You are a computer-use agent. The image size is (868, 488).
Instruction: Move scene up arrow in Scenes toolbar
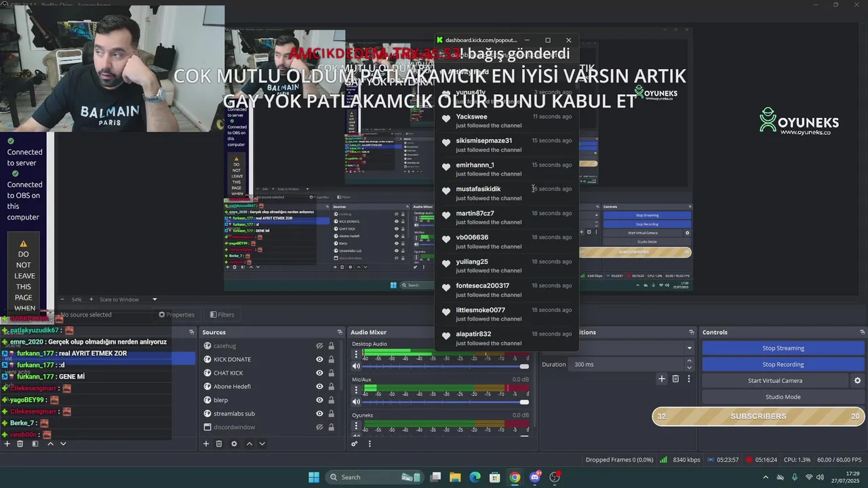point(50,444)
